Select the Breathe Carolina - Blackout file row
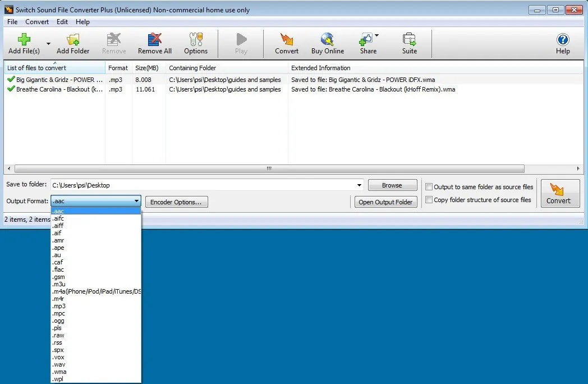Viewport: 588px width, 384px height. [293, 89]
